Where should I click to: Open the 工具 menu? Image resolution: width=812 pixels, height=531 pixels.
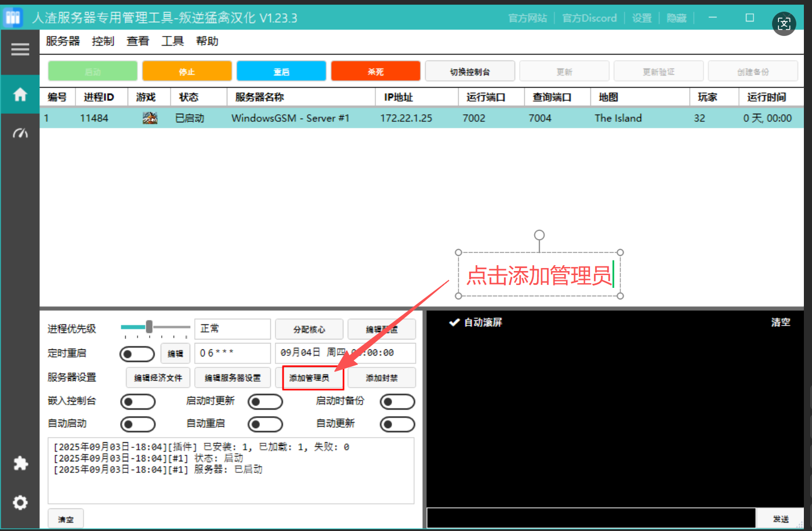[x=172, y=41]
